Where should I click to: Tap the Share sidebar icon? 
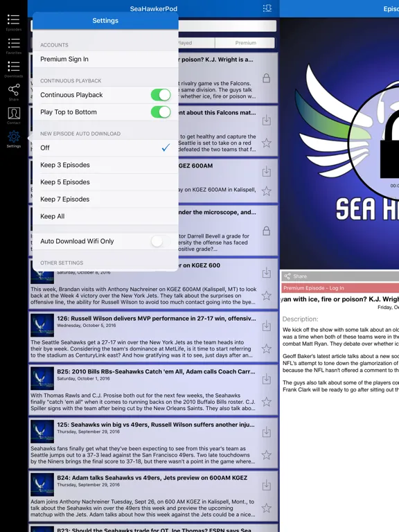coord(14,92)
